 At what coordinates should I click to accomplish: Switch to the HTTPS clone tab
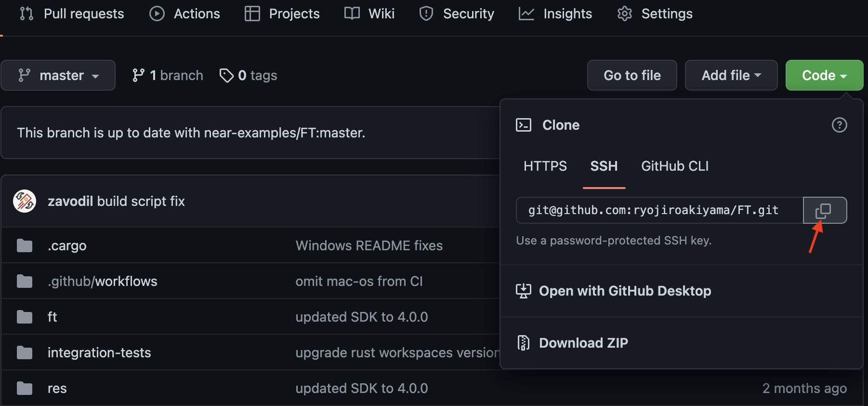point(545,166)
